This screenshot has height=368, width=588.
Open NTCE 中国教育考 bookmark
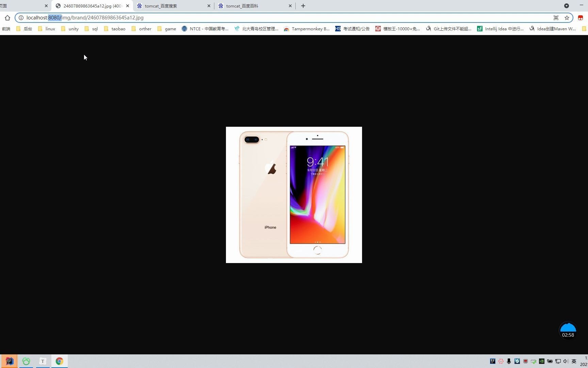point(205,29)
